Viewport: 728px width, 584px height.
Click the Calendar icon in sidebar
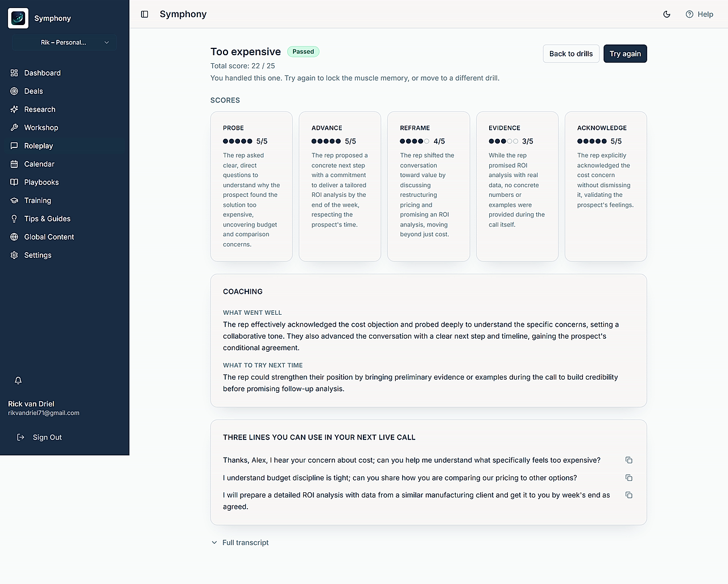14,164
